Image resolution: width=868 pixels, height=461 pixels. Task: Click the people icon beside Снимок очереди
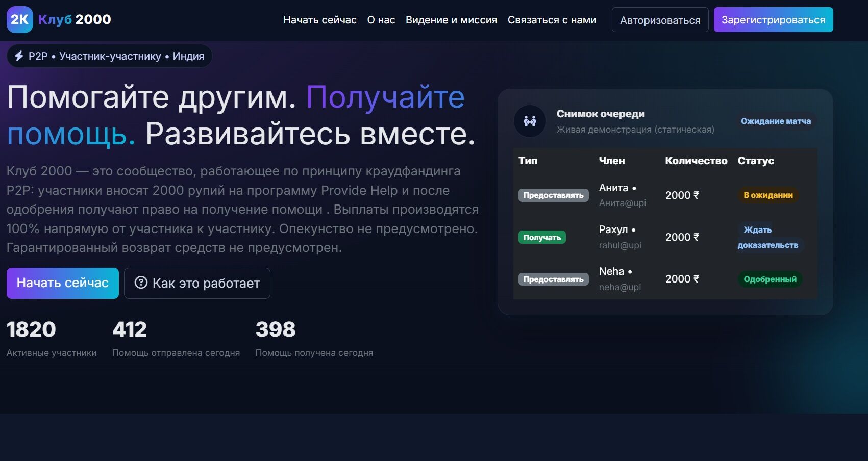tap(530, 121)
